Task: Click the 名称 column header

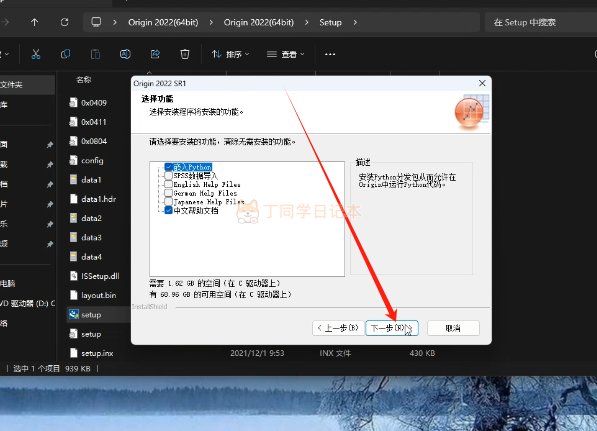Action: point(84,80)
